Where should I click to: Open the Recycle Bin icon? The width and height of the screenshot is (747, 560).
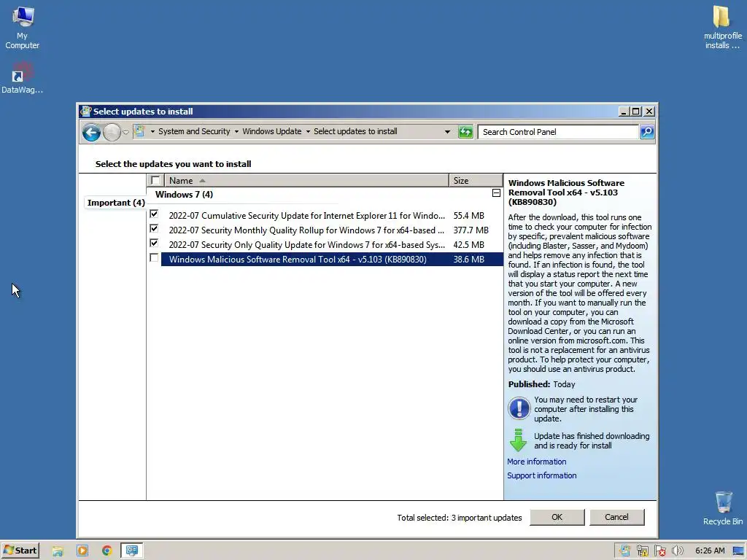[723, 508]
